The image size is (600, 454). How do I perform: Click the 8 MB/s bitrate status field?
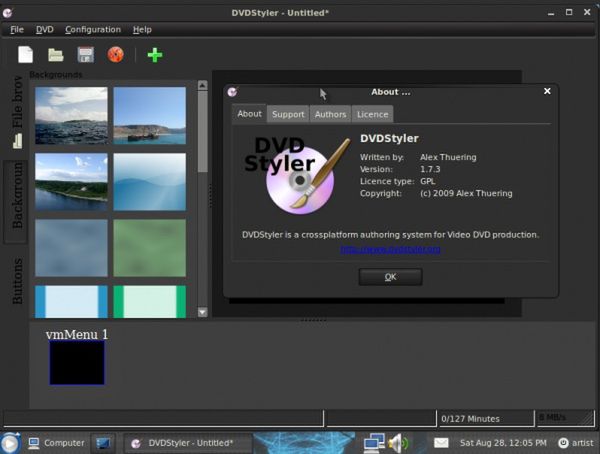click(x=565, y=418)
